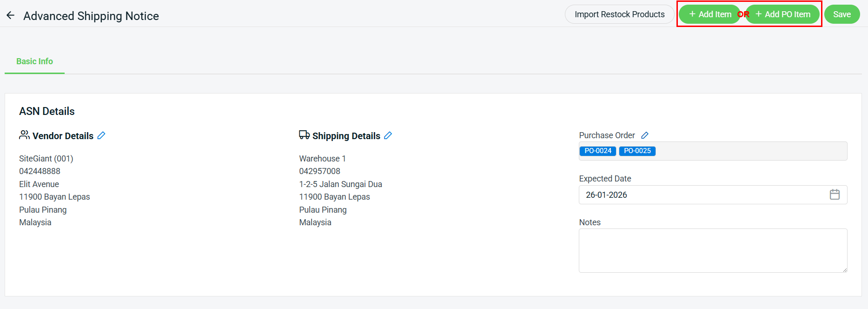This screenshot has height=309, width=868.
Task: Click the Expected Date field showing 26-01-2026
Action: (697, 195)
